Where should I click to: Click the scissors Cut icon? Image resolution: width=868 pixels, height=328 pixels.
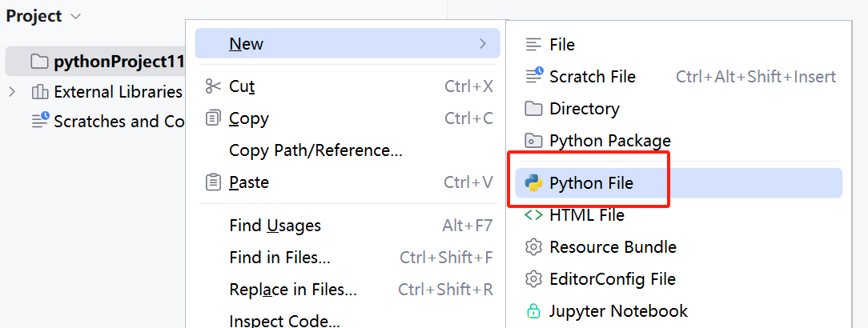[213, 86]
